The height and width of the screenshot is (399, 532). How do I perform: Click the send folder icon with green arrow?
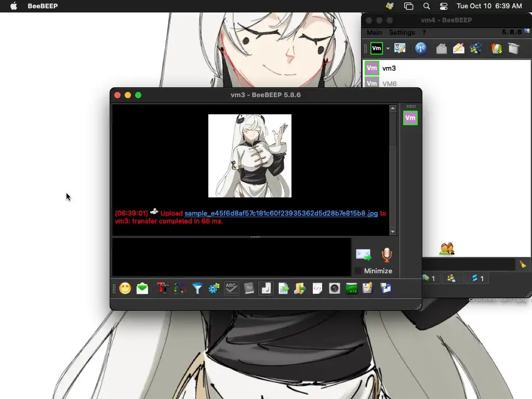[x=300, y=288]
